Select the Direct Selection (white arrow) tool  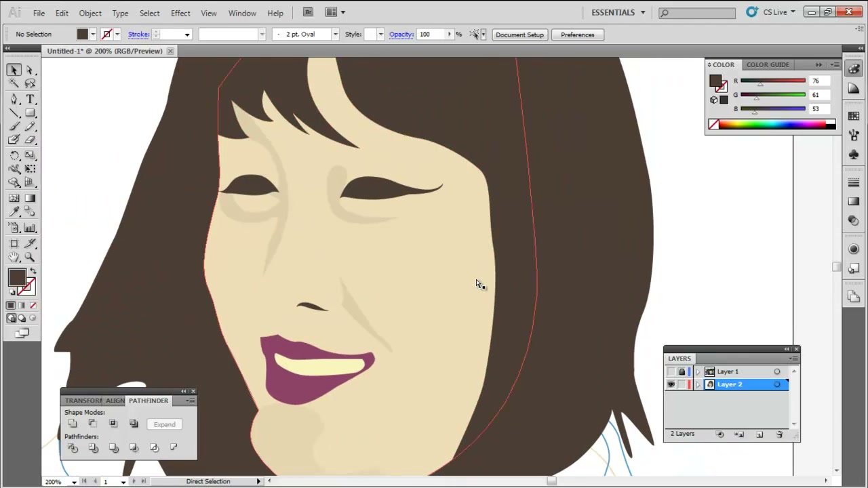point(30,70)
